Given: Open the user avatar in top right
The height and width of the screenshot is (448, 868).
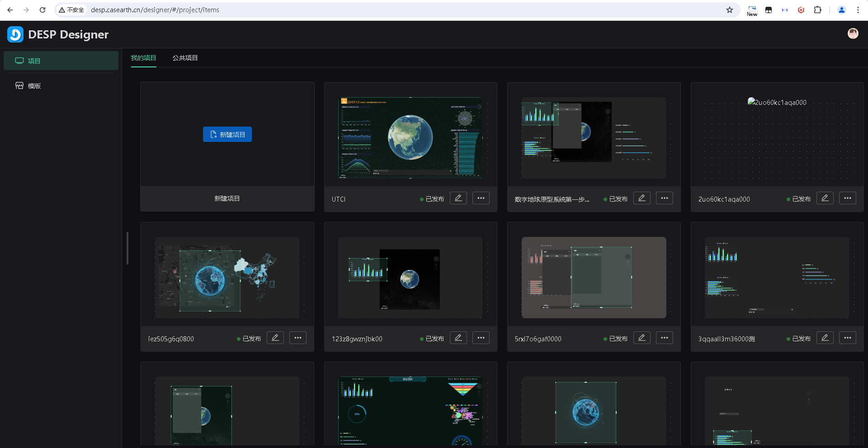Looking at the screenshot, I should [x=853, y=33].
